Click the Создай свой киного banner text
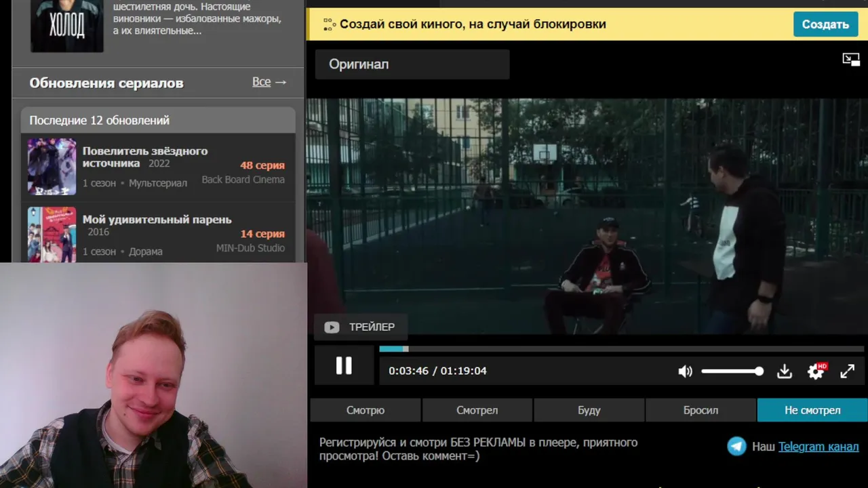Screen dimensions: 868x488 click(x=473, y=24)
